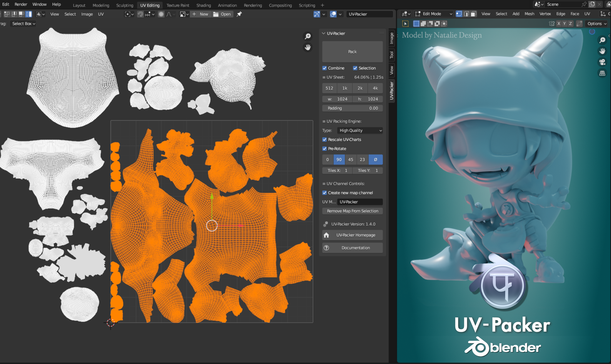Click UV map name field UV-Packer

pos(360,202)
